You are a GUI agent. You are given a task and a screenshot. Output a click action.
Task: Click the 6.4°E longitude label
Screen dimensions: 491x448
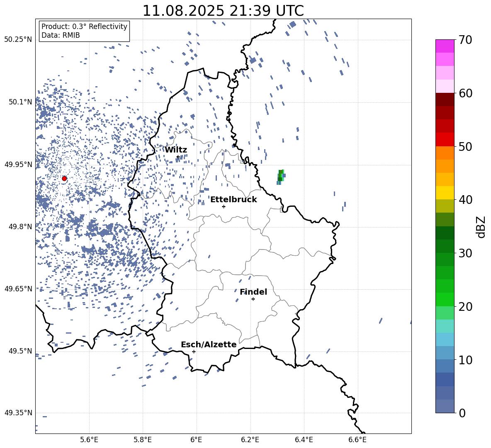304,440
